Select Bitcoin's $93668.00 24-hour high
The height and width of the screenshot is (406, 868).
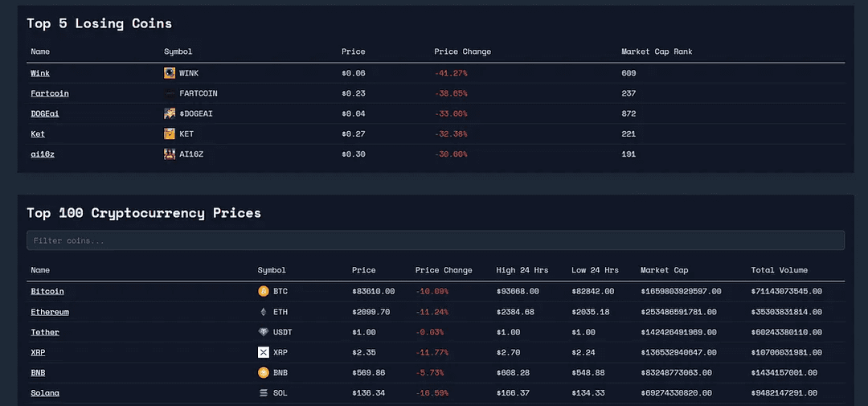tap(518, 291)
